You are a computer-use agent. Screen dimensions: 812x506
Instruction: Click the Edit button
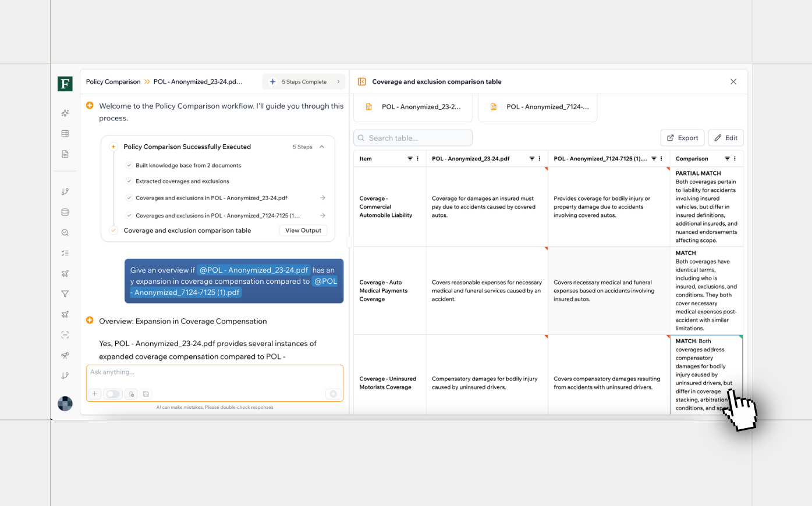pyautogui.click(x=726, y=138)
